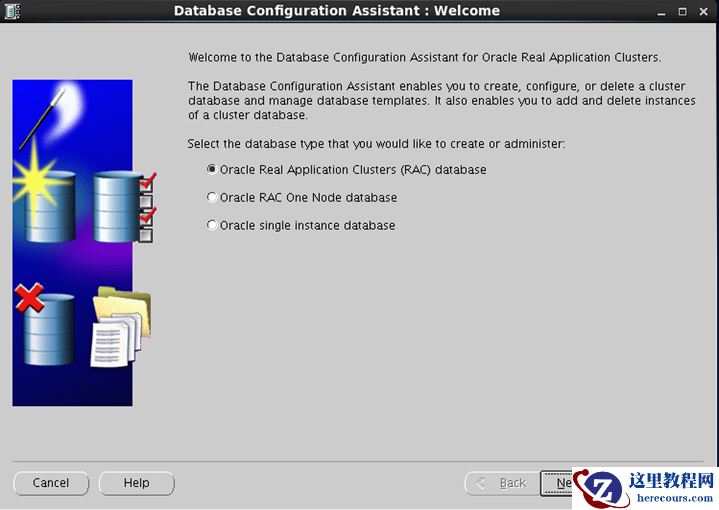The height and width of the screenshot is (510, 719).
Task: Close the Database Configuration Assistant window
Action: pyautogui.click(x=704, y=11)
